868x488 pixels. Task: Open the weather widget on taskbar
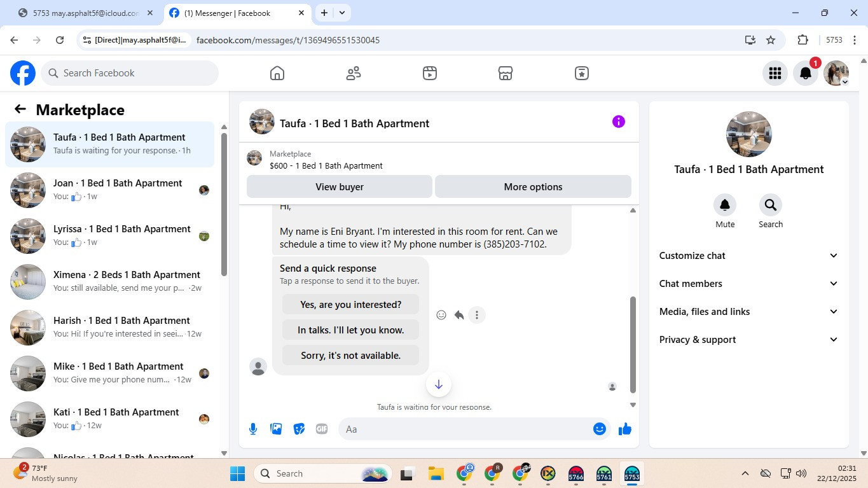tap(46, 473)
